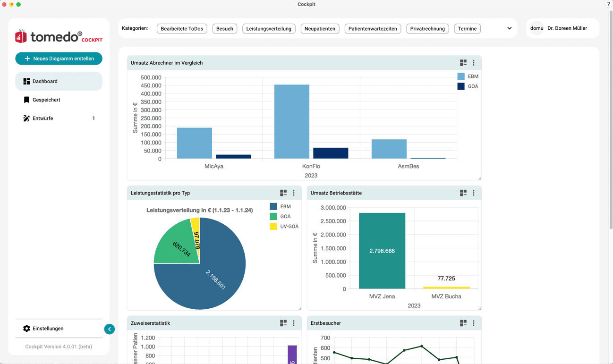
Task: Open layout grid icon on Umsatz Abrechner panel
Action: (x=463, y=63)
